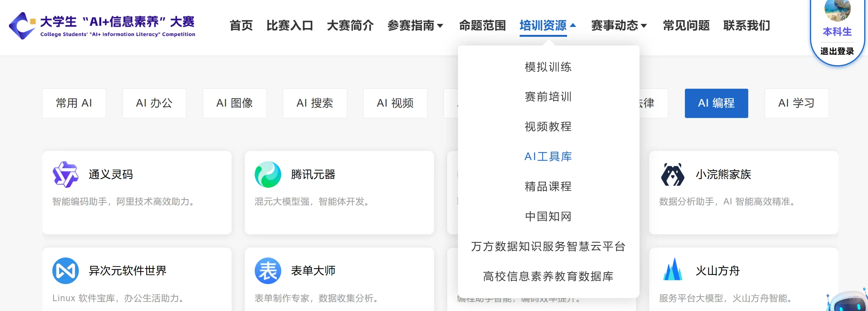Expand the 赛事动态 dropdown arrow
This screenshot has height=311, width=868.
coord(644,26)
